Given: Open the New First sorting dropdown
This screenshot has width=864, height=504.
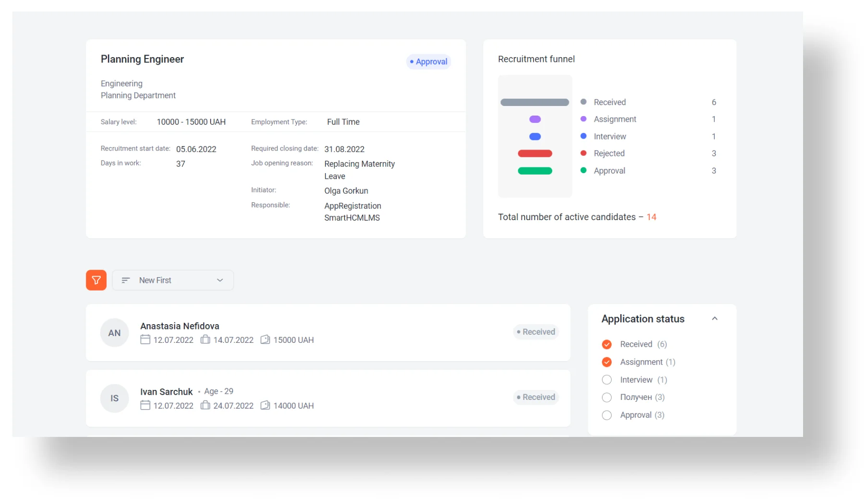Looking at the screenshot, I should (173, 280).
